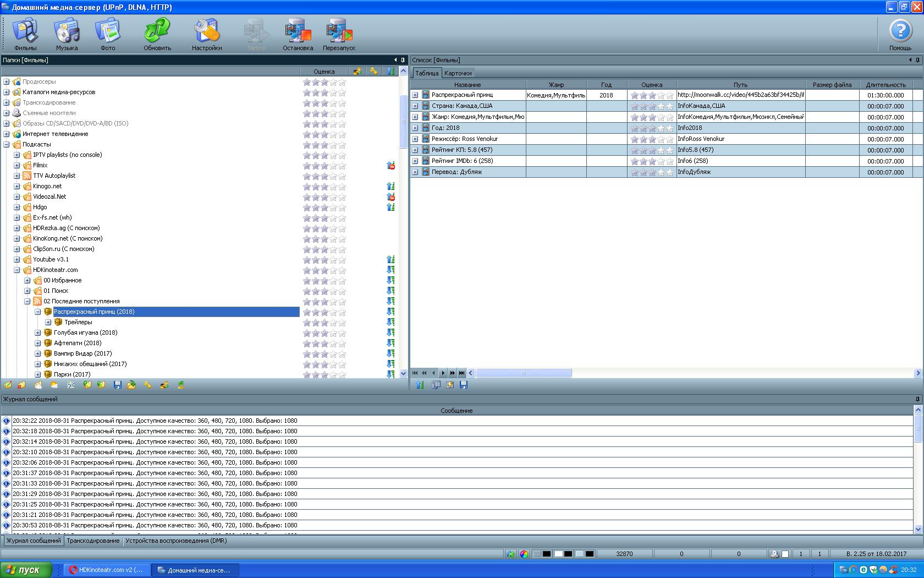Open Помощь (Help) question mark icon
924x578 pixels.
click(900, 34)
